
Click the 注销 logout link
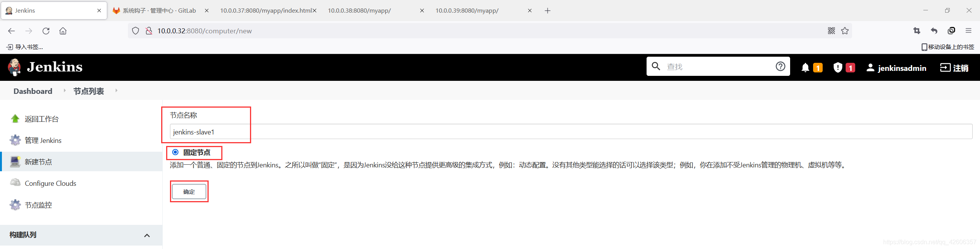tap(954, 68)
